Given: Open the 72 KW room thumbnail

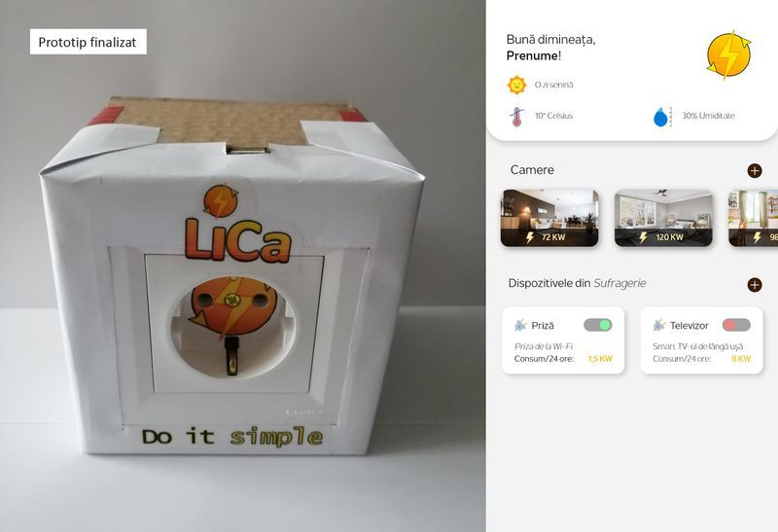Looking at the screenshot, I should pos(549,218).
